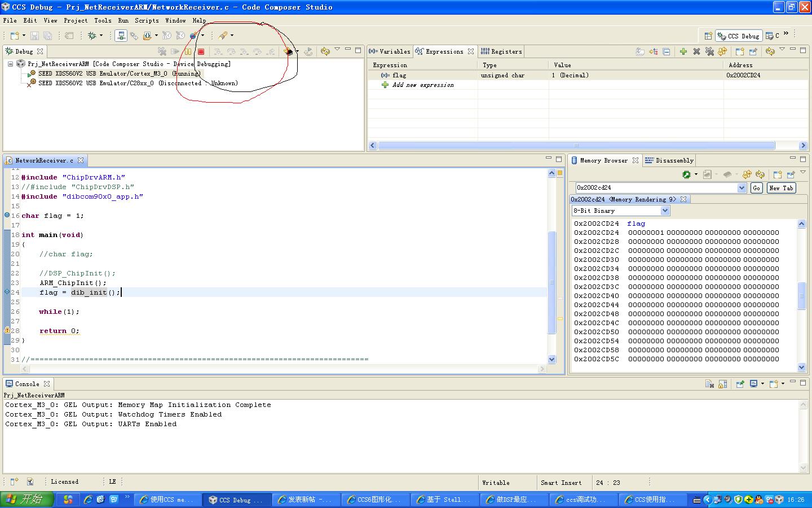Click Scroll Lock icon in Console toolbar
The height and width of the screenshot is (508, 812).
click(722, 384)
